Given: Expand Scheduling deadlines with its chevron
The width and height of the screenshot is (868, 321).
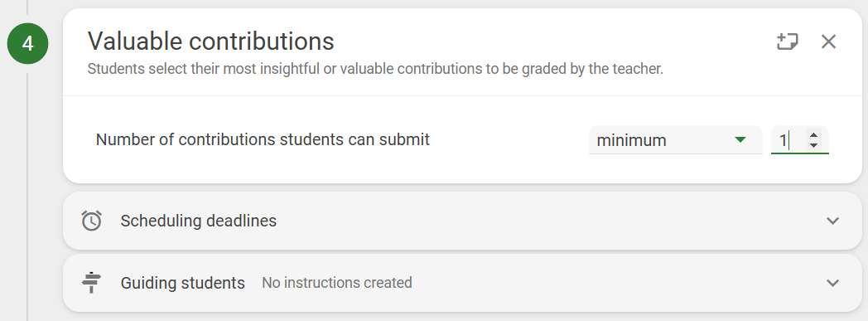Looking at the screenshot, I should pyautogui.click(x=832, y=221).
